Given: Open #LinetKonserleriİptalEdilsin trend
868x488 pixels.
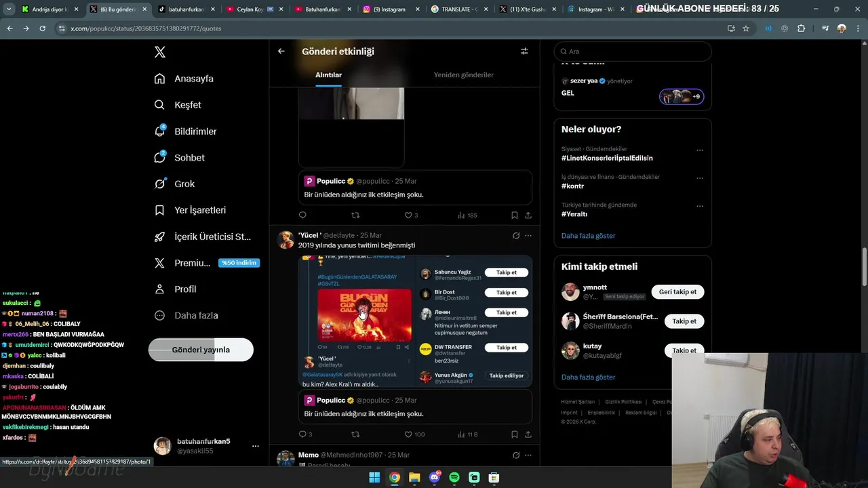Looking at the screenshot, I should coord(607,158).
